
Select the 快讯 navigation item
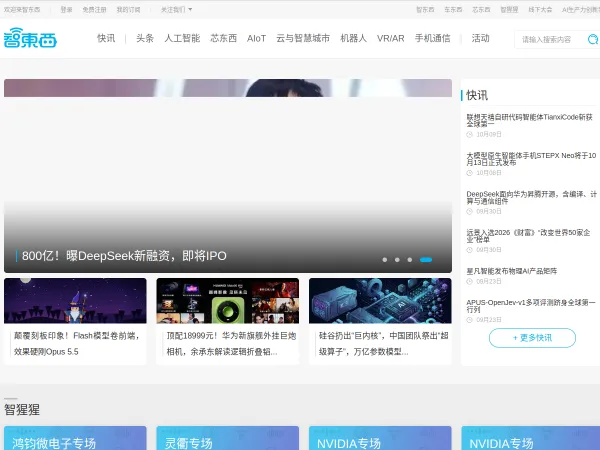pyautogui.click(x=106, y=38)
